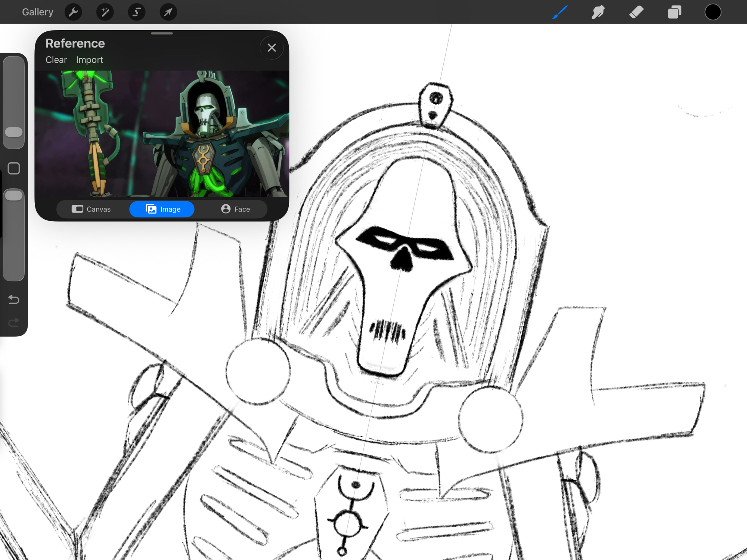Activate the Transform arrow tool

pos(168,12)
